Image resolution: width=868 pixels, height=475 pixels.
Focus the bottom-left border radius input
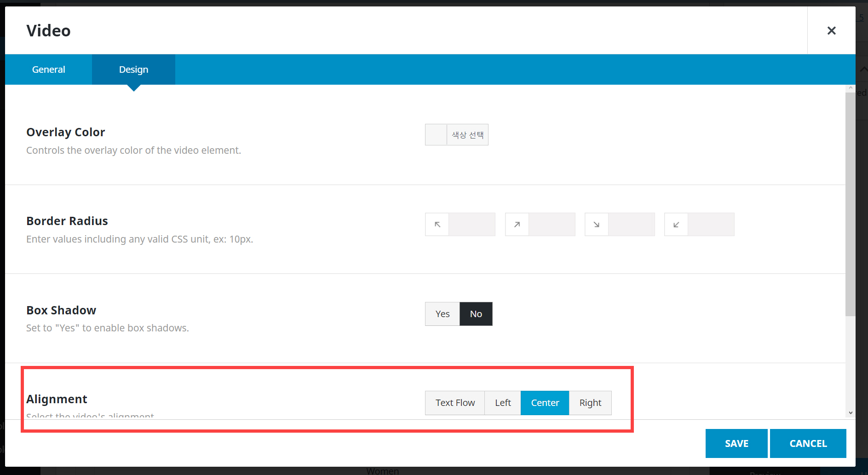click(711, 225)
